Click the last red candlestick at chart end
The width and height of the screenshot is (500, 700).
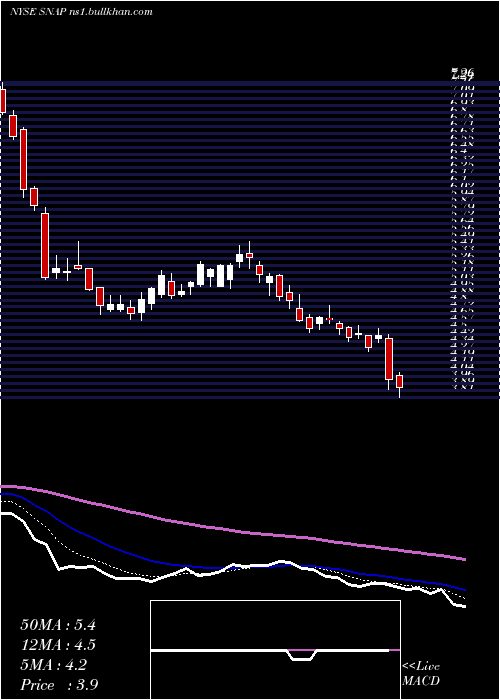400,382
